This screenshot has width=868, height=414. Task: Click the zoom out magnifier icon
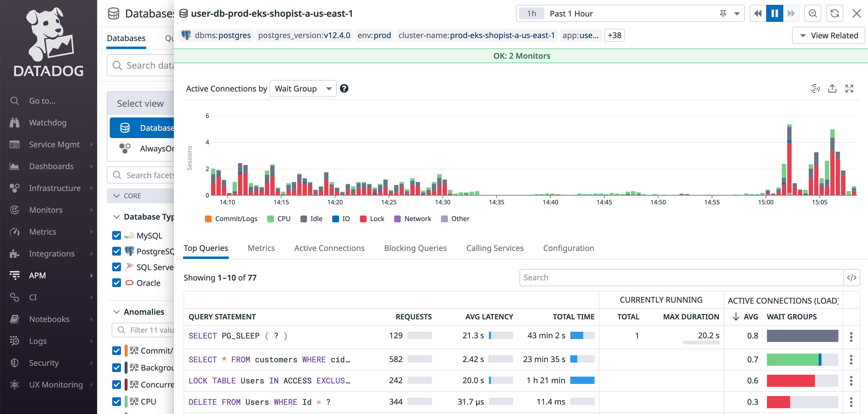[812, 13]
